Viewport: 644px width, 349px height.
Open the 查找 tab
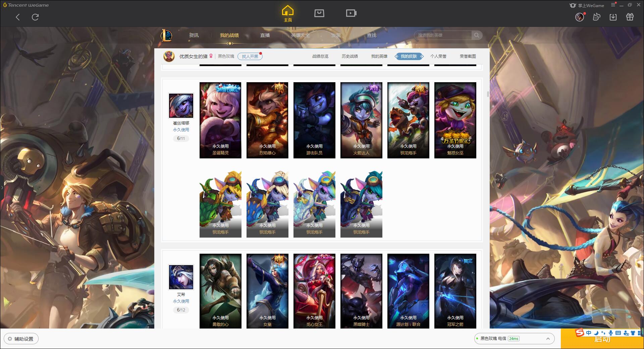point(372,35)
